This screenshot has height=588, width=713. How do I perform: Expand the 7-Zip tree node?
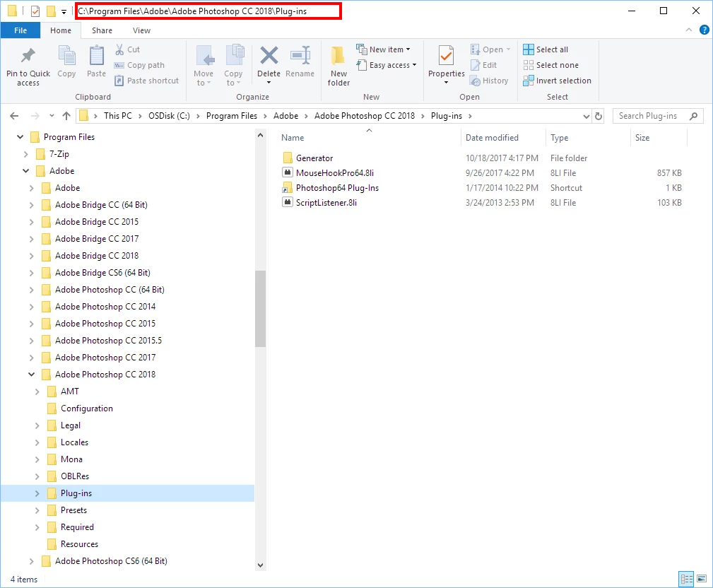[x=26, y=154]
